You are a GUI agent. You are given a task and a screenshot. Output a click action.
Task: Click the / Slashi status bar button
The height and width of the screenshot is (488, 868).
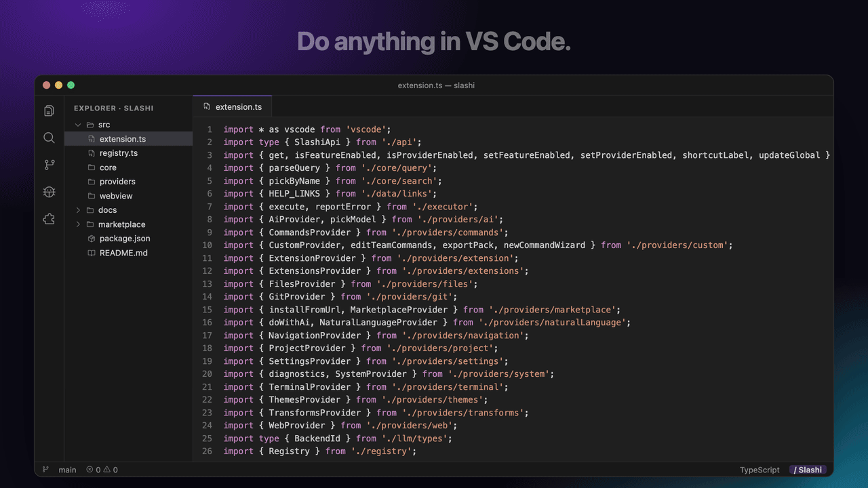(808, 470)
